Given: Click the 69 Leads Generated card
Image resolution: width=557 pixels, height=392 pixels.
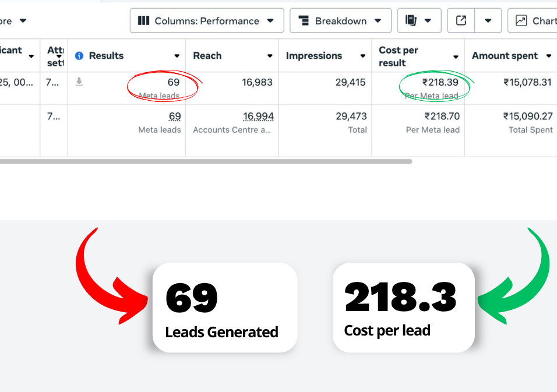Looking at the screenshot, I should (224, 308).
